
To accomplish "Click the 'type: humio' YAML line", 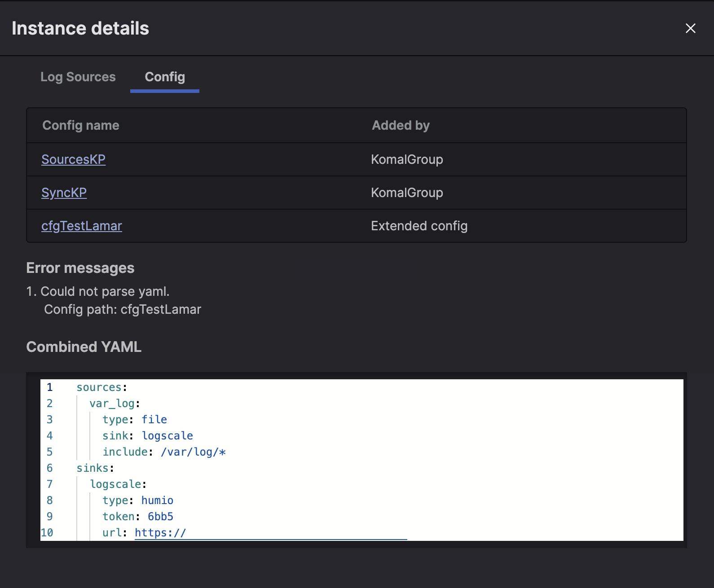I will (137, 500).
